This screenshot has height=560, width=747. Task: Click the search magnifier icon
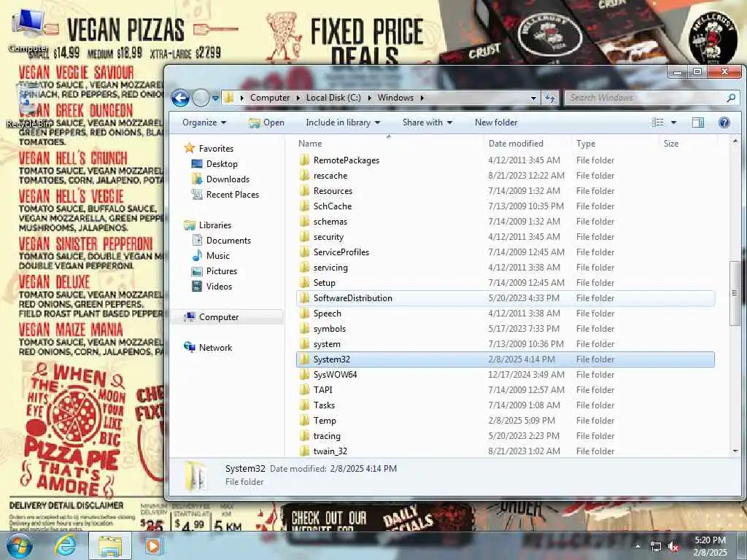coord(731,98)
